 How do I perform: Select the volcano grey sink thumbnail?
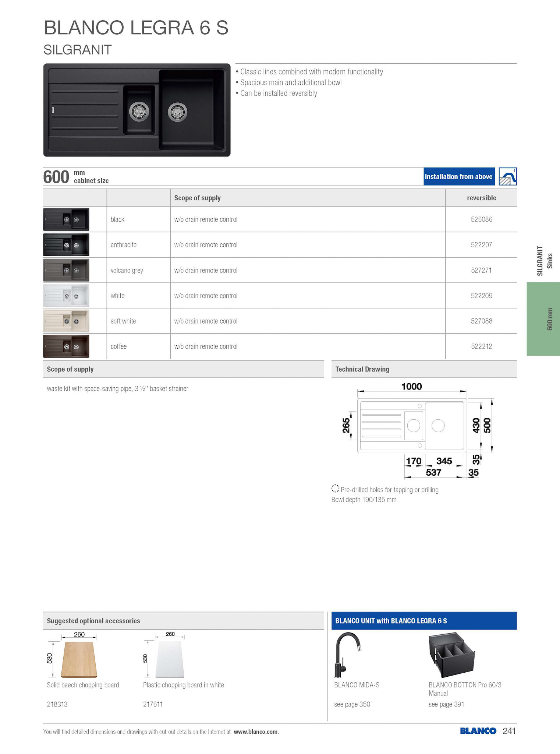(66, 270)
